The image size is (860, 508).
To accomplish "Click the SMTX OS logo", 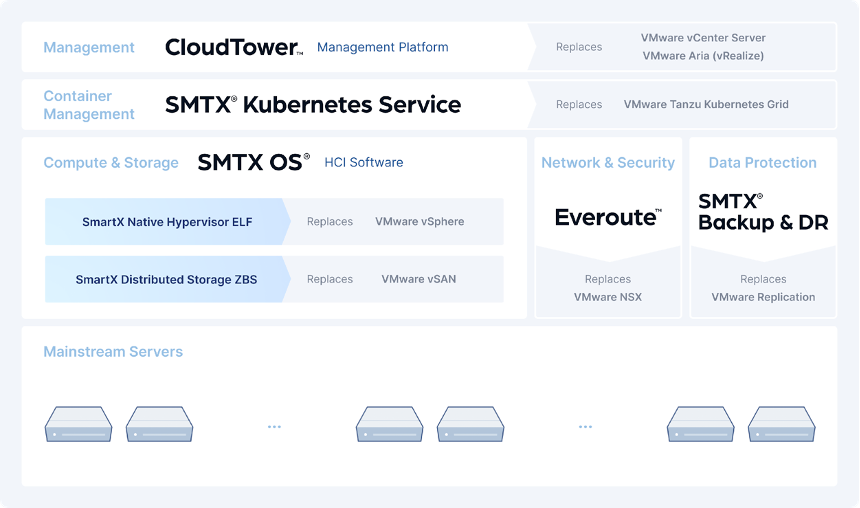I will [x=253, y=162].
